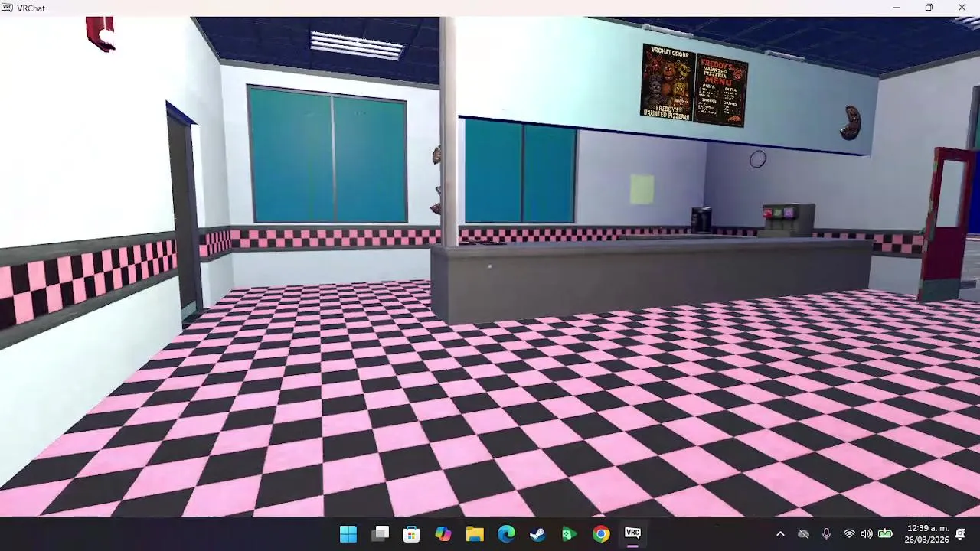Click the Freddy's Pizza menu poster
The image size is (980, 551).
pyautogui.click(x=721, y=90)
